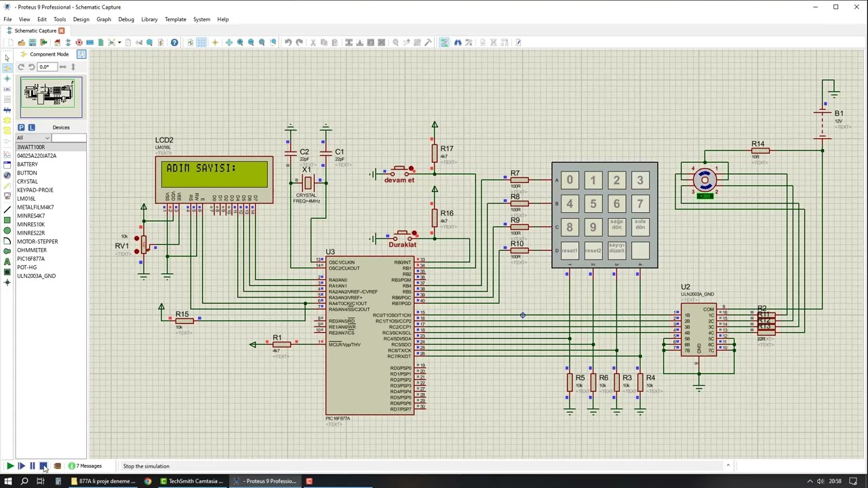Open the Debug menu
The image size is (868, 488).
coord(126,19)
